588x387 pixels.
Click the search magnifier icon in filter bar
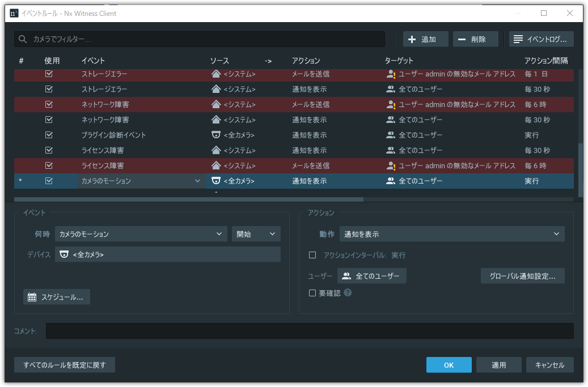pyautogui.click(x=23, y=39)
